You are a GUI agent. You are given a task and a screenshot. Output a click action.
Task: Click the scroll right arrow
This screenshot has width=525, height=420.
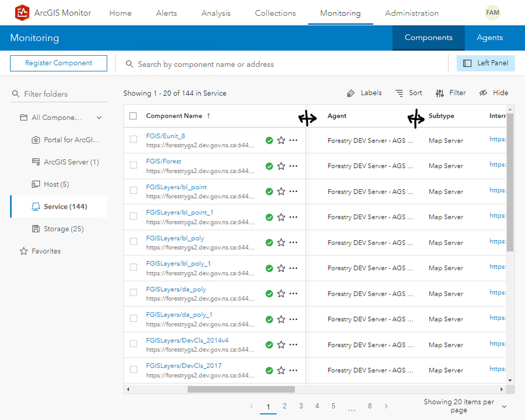point(501,389)
